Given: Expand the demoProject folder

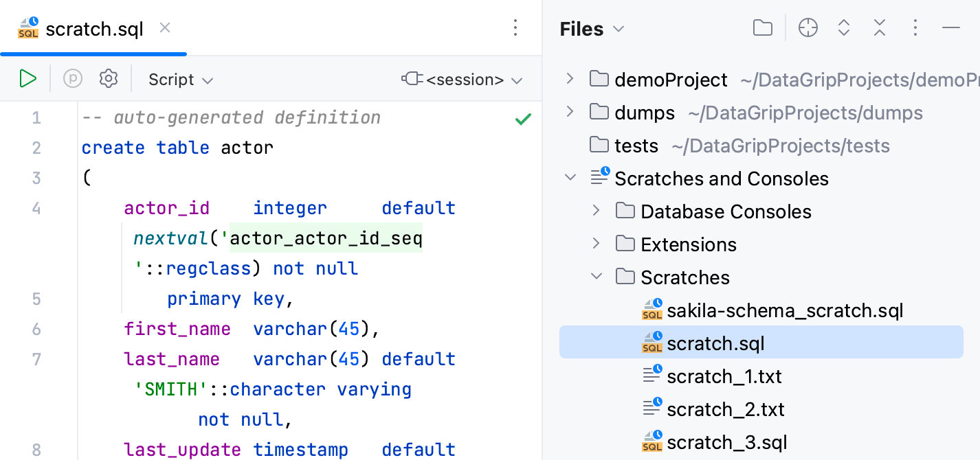Looking at the screenshot, I should pos(569,79).
